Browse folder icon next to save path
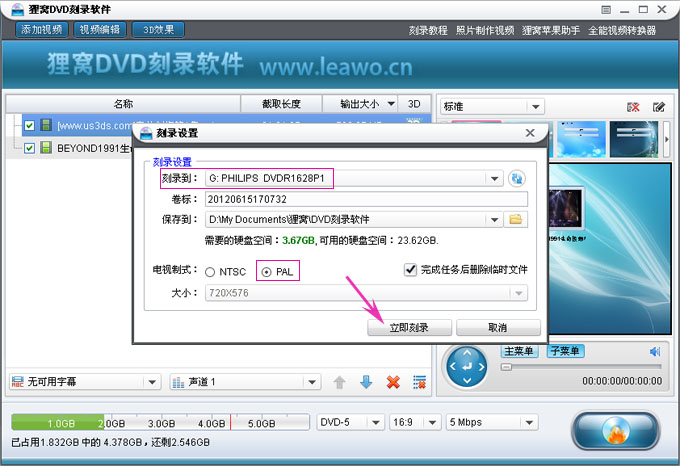The image size is (680, 466). [x=516, y=219]
